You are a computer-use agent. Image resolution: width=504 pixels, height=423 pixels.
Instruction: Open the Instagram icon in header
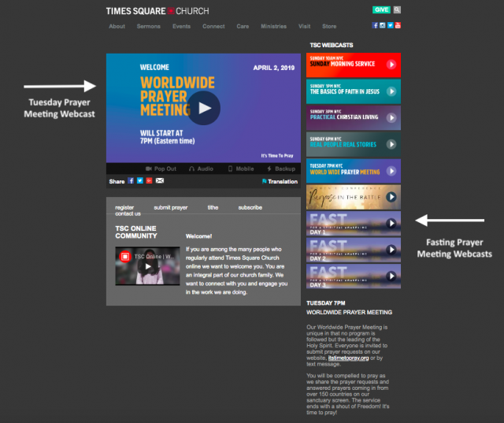click(383, 25)
